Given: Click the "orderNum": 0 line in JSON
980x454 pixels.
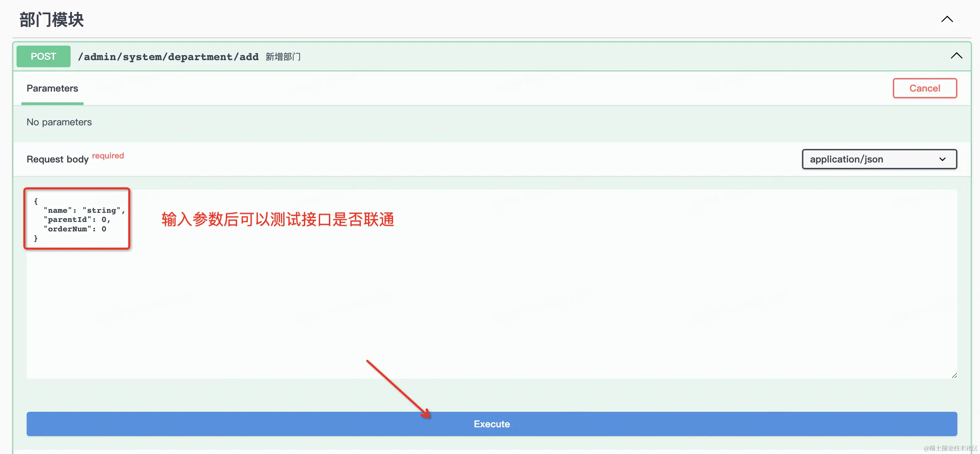Looking at the screenshot, I should (75, 229).
